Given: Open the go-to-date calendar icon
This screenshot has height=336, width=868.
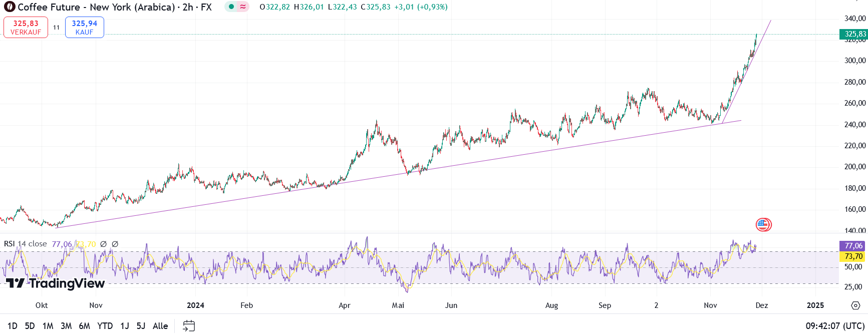Looking at the screenshot, I should pos(189,326).
